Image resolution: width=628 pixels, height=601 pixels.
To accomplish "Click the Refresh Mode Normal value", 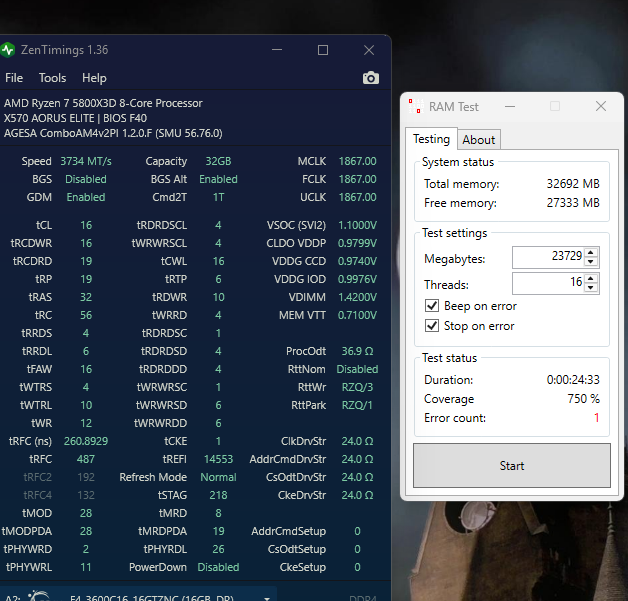I will pos(218,477).
